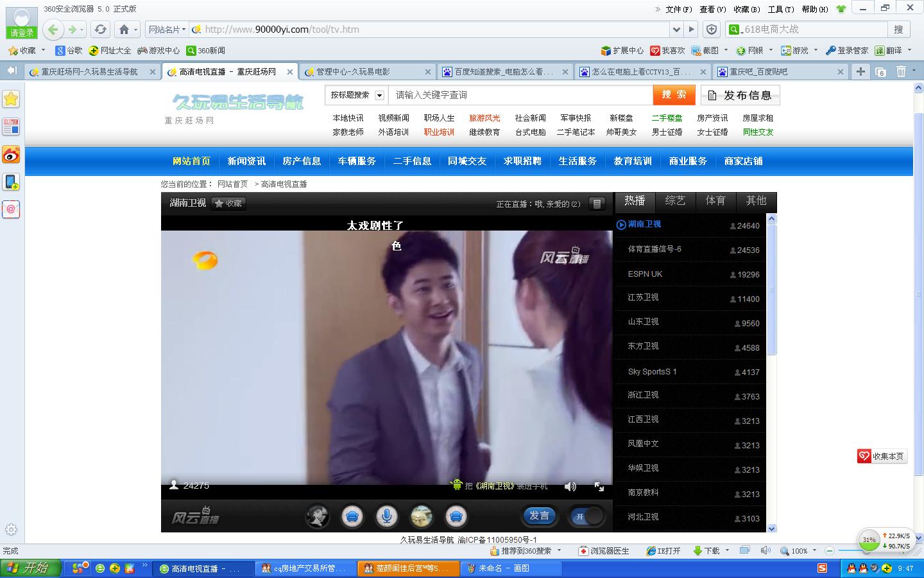Switch to the 其他 channel tab
Viewport: 924px width, 578px height.
pyautogui.click(x=756, y=202)
